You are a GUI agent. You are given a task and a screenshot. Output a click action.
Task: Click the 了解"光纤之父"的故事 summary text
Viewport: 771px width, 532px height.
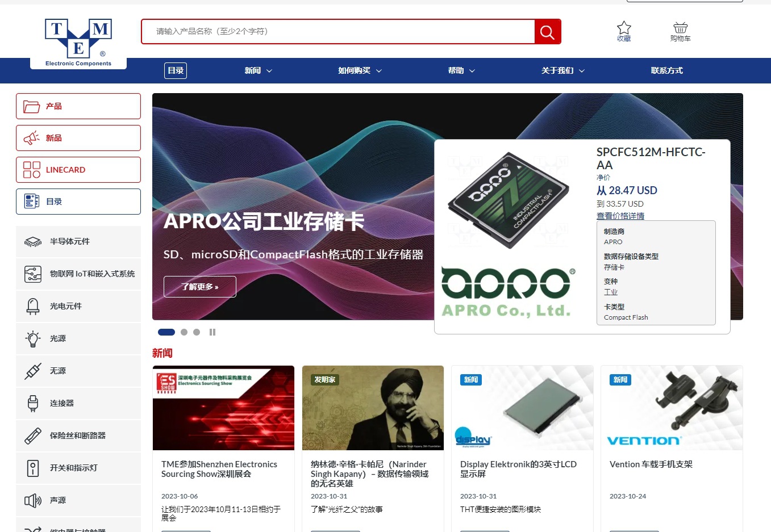pos(347,509)
